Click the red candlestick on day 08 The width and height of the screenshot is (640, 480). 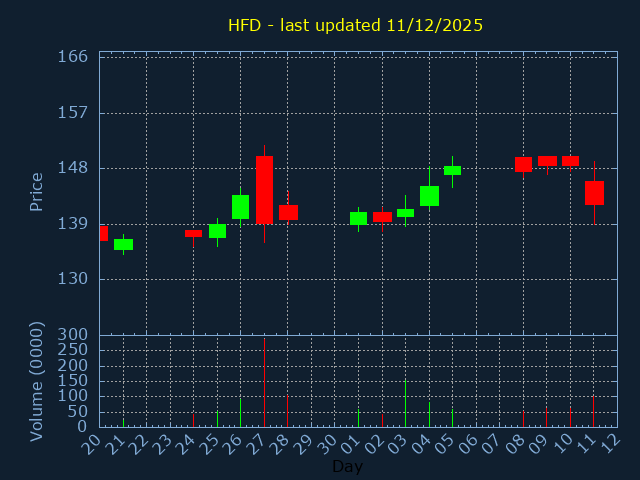[x=523, y=164]
